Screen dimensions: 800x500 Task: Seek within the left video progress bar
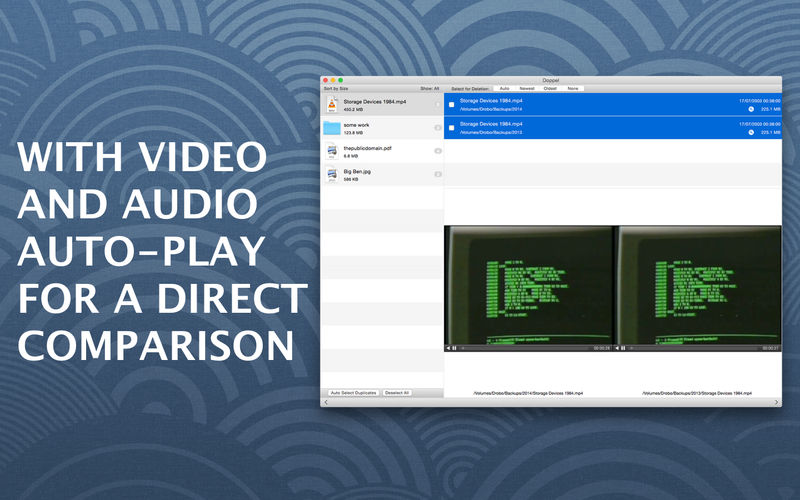click(525, 348)
